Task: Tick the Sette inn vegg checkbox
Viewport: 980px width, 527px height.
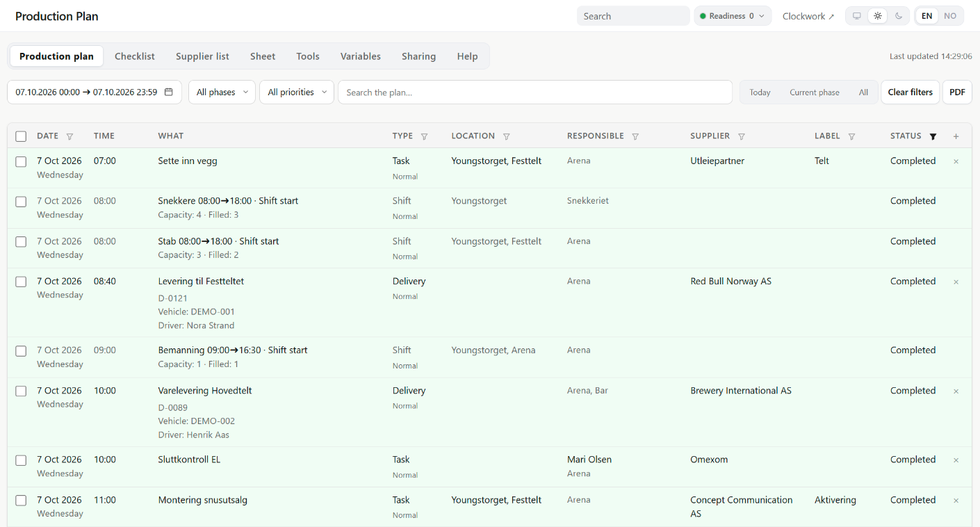Action: 21,161
